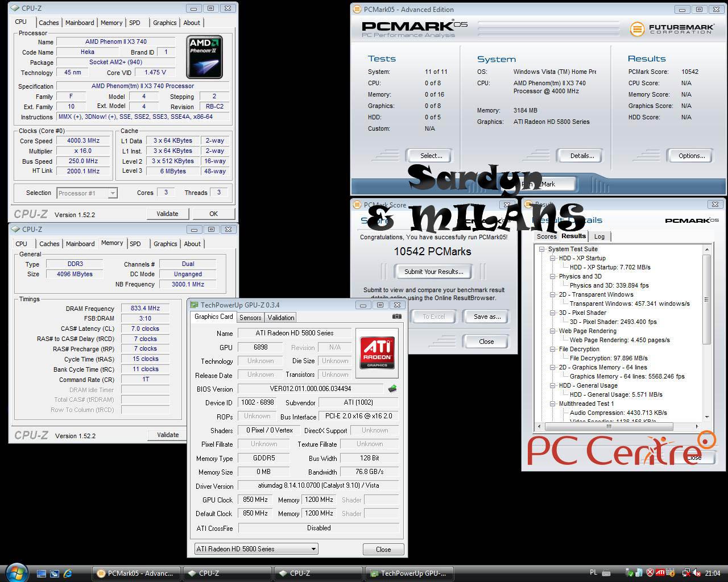Open the Processor #1 selection dropdown
This screenshot has width=728, height=582.
[x=86, y=193]
